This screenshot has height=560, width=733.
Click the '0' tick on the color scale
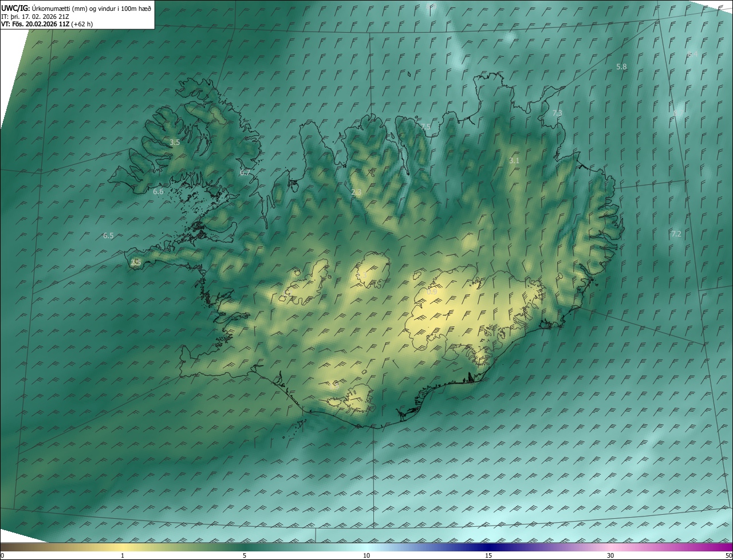[2, 555]
